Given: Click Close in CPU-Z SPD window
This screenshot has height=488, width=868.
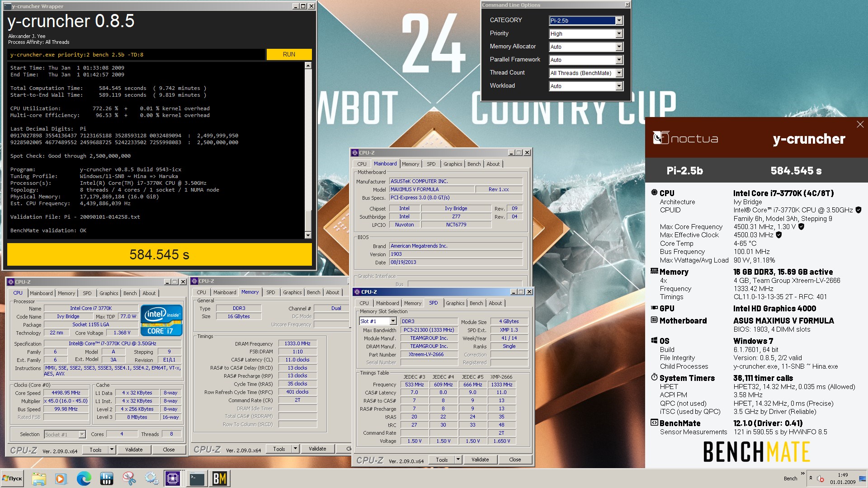Looking at the screenshot, I should pyautogui.click(x=514, y=460).
